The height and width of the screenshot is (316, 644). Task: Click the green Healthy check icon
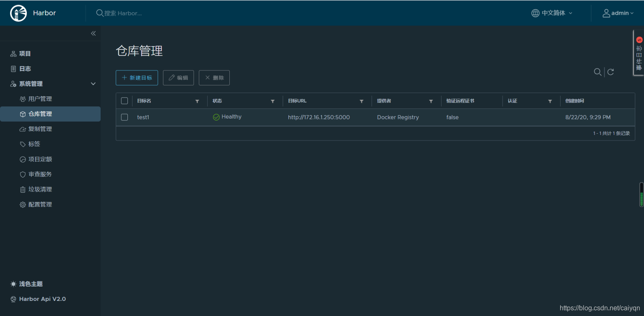216,117
